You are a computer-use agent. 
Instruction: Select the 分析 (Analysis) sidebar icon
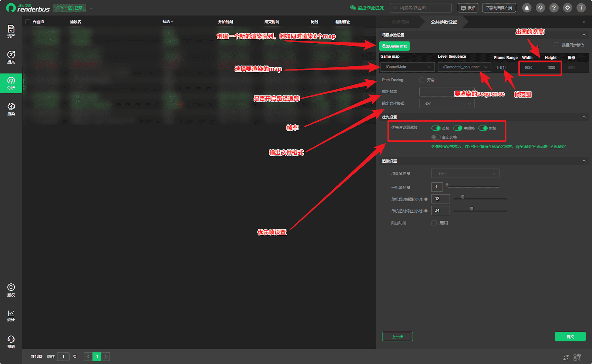pyautogui.click(x=11, y=83)
